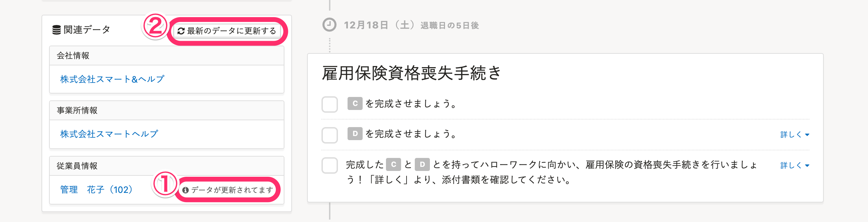Click the database icon beside 関連データ
The height and width of the screenshot is (222, 868).
(x=57, y=30)
